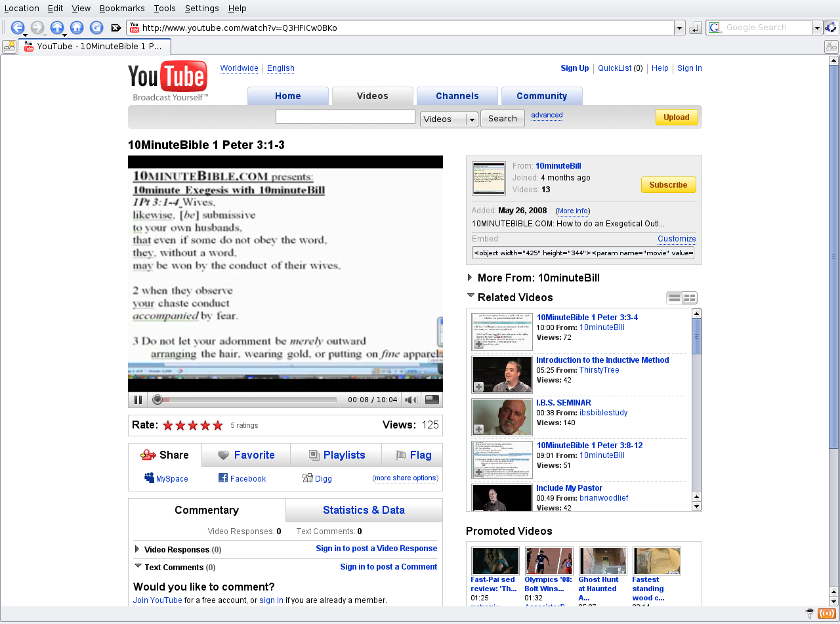Select the Playlists tab
Viewport: 840px width, 624px height.
(x=337, y=455)
